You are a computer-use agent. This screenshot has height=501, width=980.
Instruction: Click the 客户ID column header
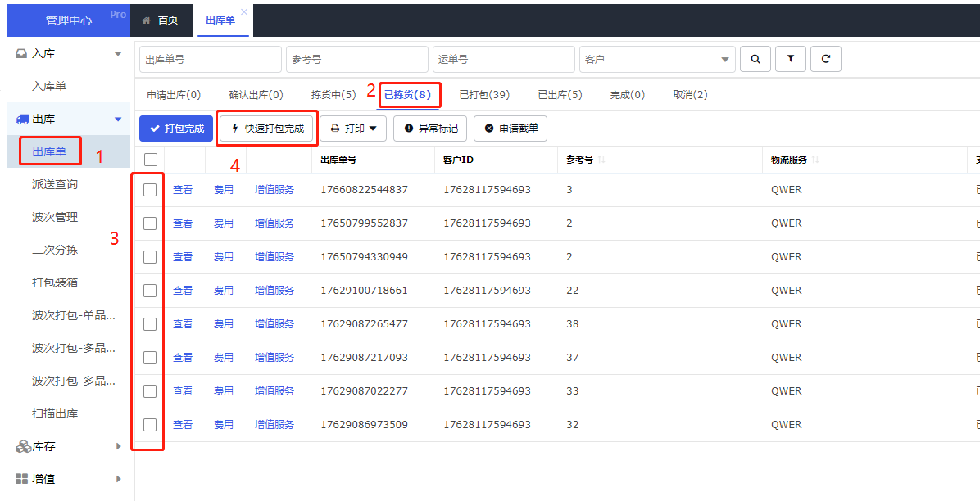pyautogui.click(x=459, y=160)
